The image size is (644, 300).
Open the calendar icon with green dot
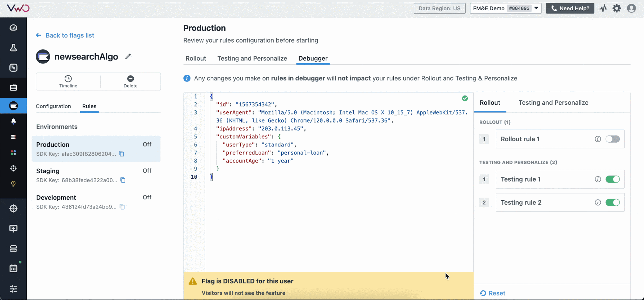point(13,268)
